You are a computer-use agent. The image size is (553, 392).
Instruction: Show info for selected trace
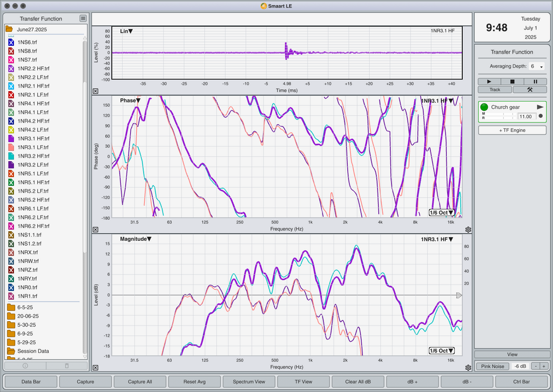click(x=25, y=366)
